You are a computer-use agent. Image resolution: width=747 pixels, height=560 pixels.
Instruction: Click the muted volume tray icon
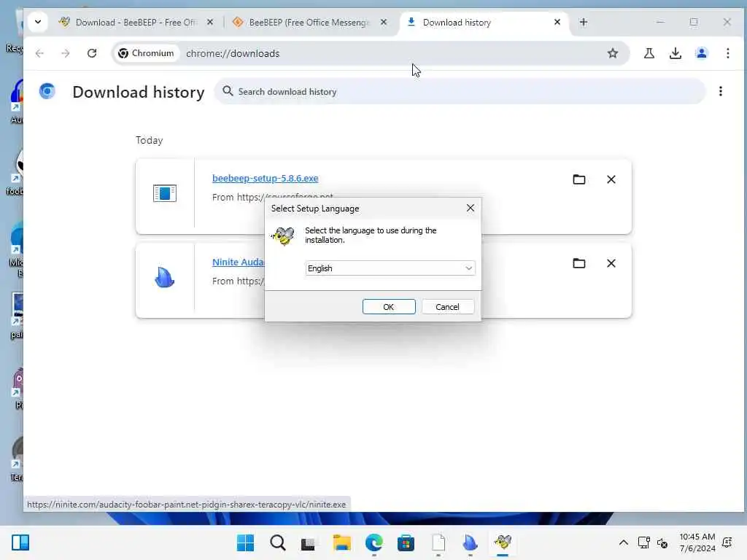pos(662,542)
